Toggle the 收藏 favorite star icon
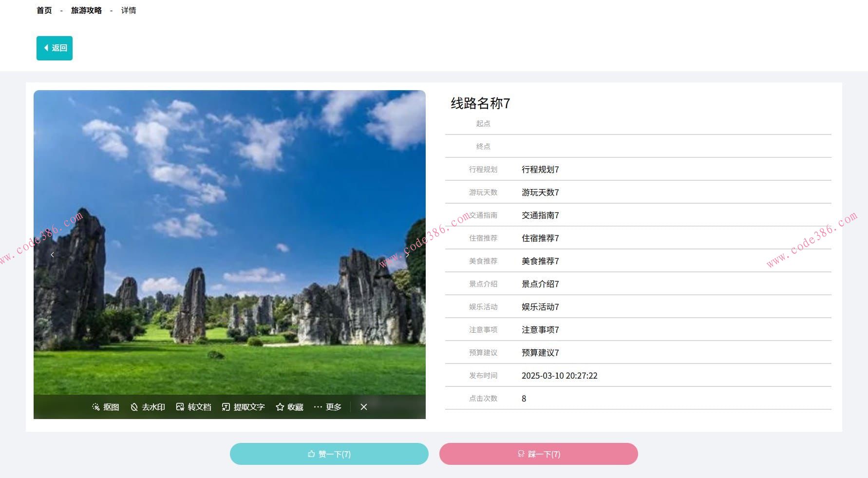 point(280,407)
